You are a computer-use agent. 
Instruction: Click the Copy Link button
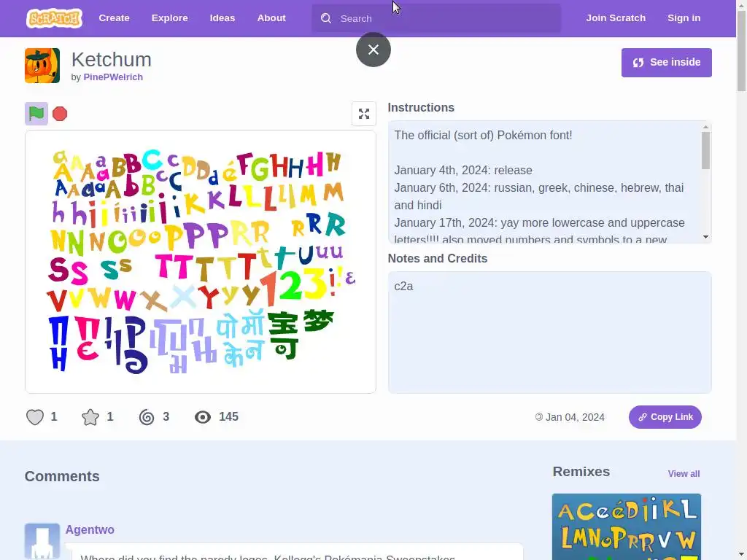point(665,417)
